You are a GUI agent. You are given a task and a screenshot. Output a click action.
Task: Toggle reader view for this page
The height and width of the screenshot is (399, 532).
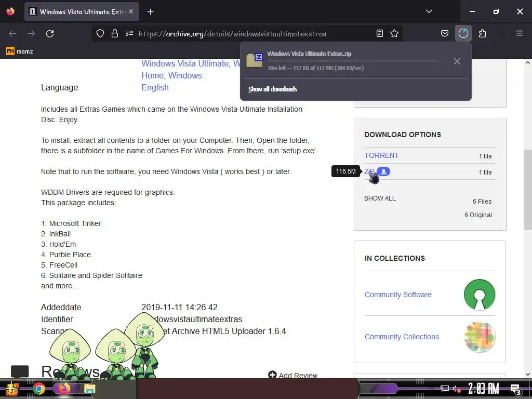point(380,33)
